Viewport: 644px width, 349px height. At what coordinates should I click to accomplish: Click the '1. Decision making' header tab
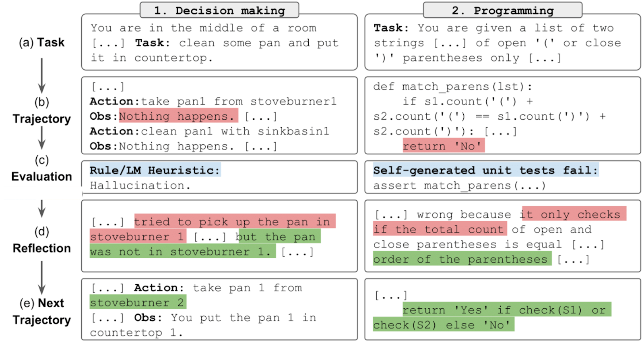tap(219, 10)
